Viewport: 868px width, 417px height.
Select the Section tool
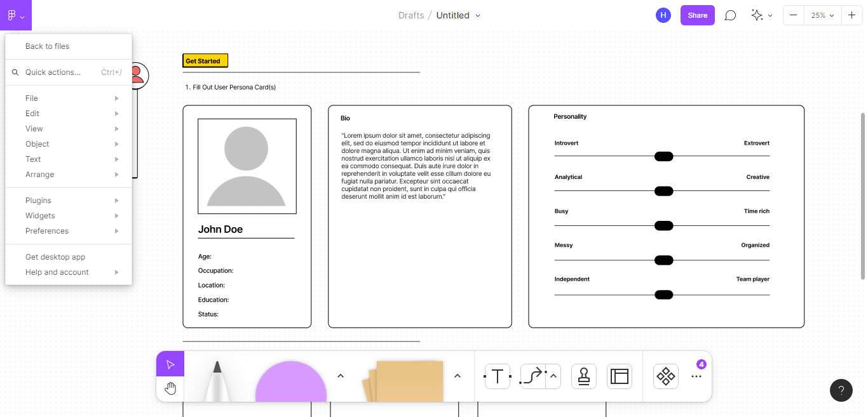click(619, 376)
